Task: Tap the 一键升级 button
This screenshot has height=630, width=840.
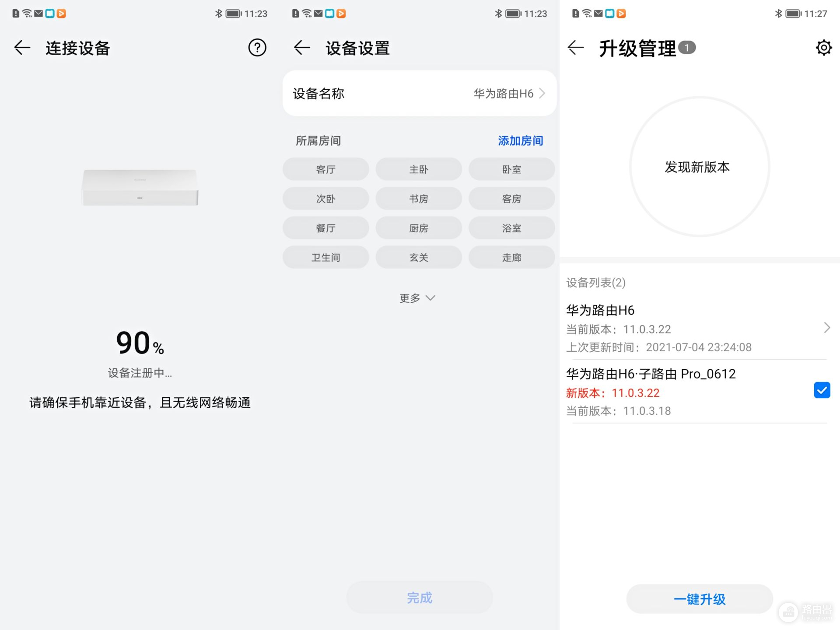Action: tap(699, 599)
